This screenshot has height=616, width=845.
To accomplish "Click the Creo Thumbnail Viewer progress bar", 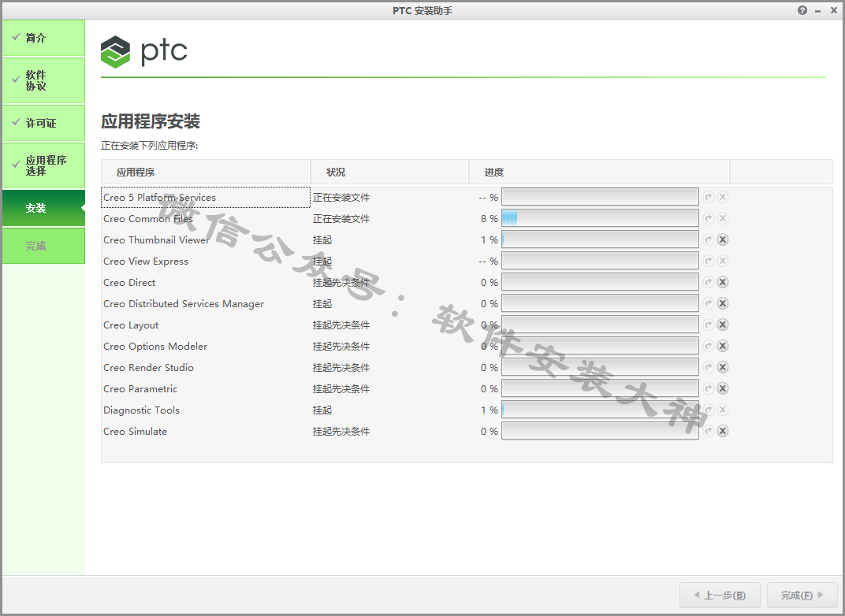I will pyautogui.click(x=600, y=239).
